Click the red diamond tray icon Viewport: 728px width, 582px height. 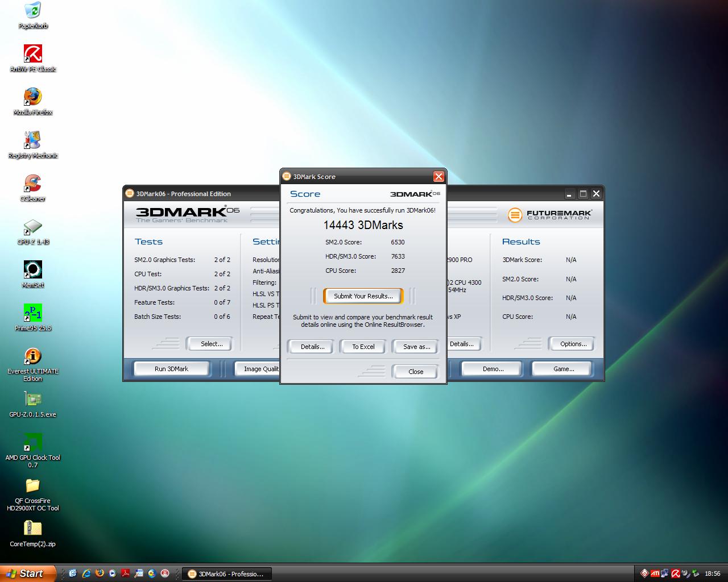(x=644, y=573)
